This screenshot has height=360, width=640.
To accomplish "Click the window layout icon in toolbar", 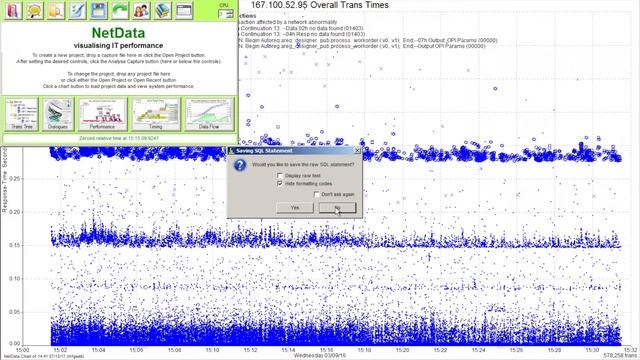I will [184, 10].
